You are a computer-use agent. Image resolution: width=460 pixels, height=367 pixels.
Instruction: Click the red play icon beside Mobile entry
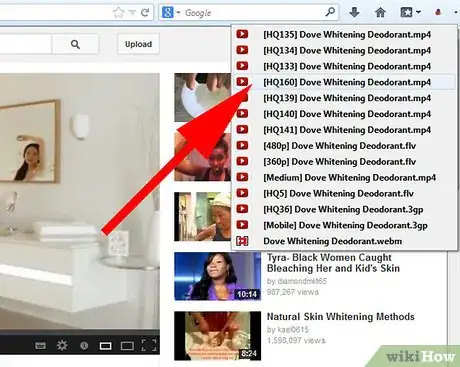pyautogui.click(x=242, y=225)
